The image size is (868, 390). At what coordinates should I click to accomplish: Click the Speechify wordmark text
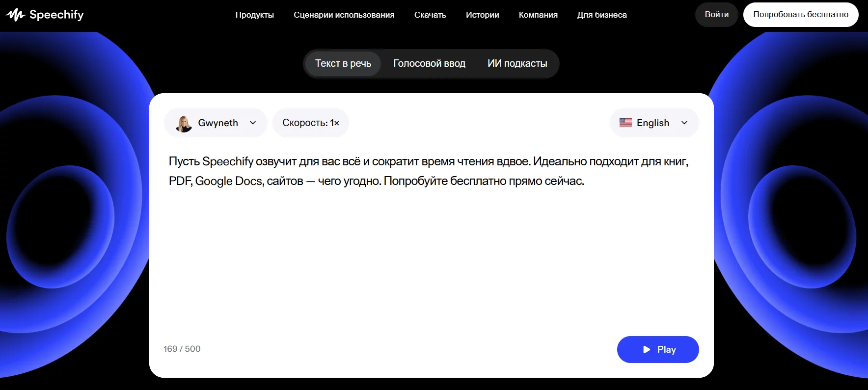coord(56,15)
